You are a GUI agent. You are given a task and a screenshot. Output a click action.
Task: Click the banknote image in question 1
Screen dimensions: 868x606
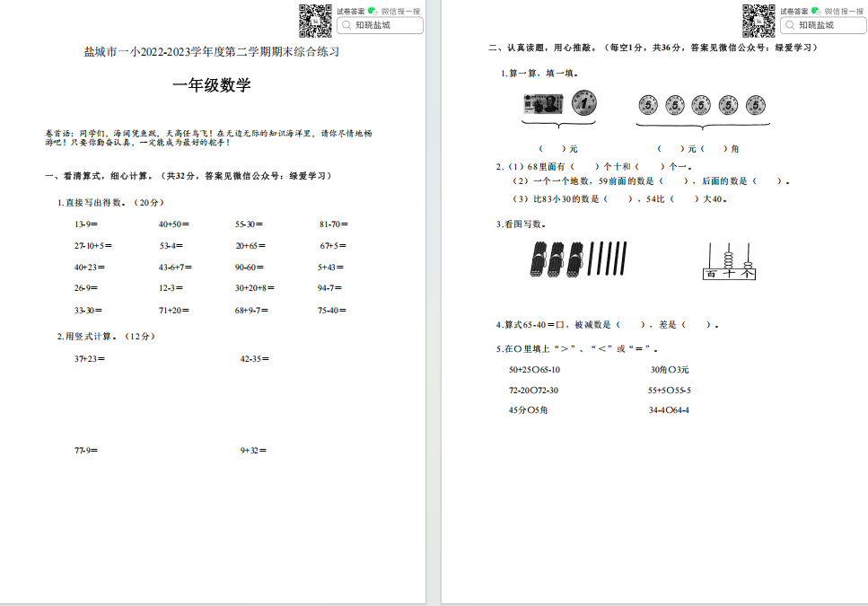click(x=544, y=103)
